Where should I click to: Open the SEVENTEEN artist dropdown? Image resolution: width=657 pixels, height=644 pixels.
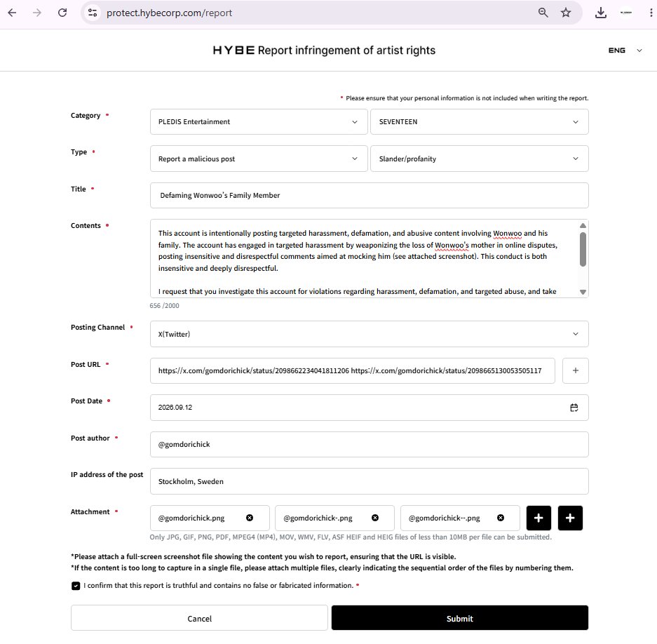pyautogui.click(x=480, y=121)
